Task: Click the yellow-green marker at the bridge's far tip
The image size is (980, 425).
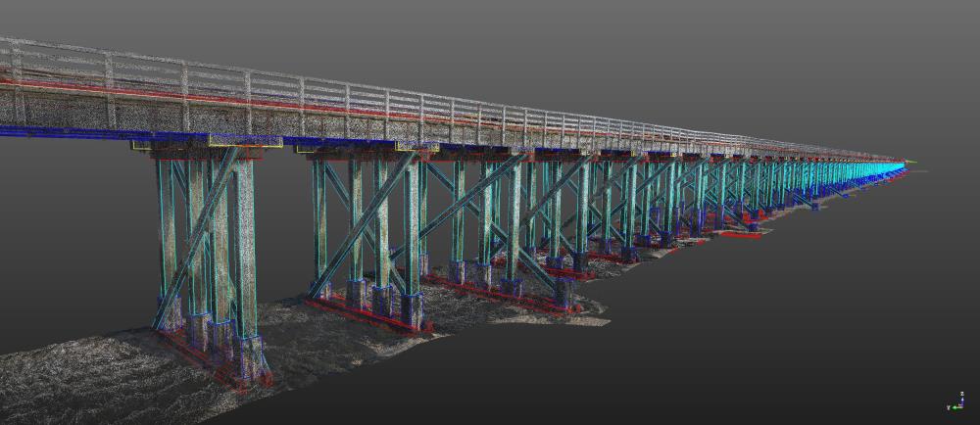Action: [x=913, y=163]
